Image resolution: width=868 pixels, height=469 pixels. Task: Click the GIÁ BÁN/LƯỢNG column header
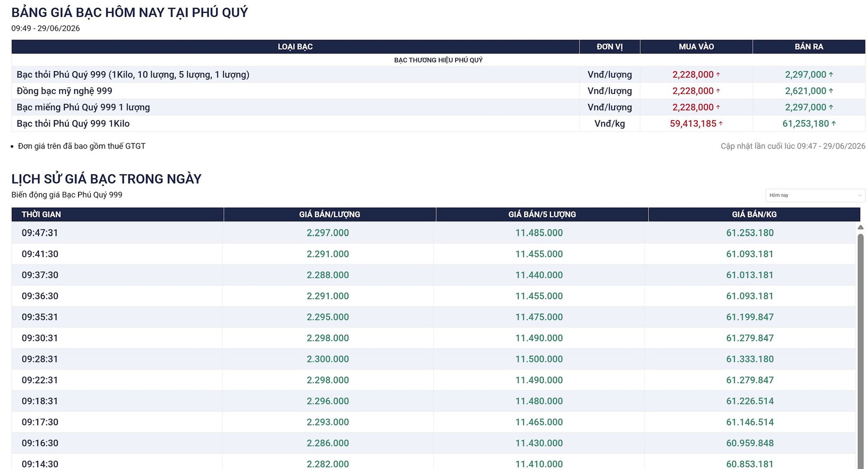(x=330, y=215)
